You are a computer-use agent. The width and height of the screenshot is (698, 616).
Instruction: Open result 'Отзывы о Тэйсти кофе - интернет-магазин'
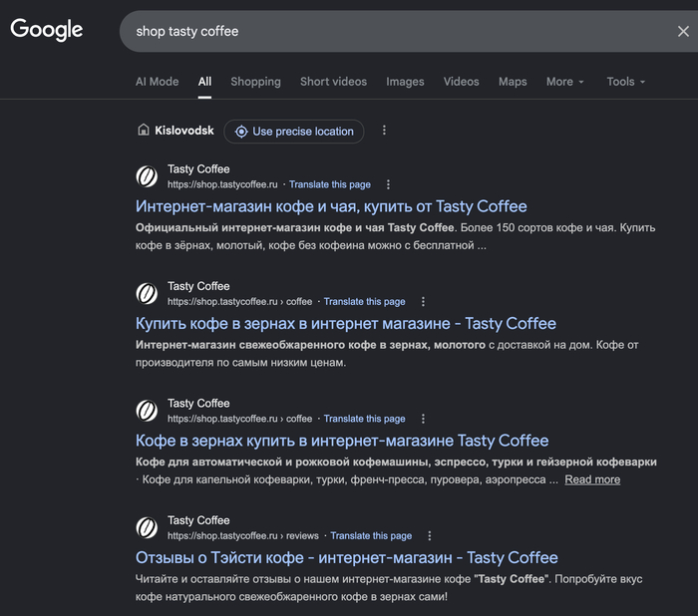347,558
